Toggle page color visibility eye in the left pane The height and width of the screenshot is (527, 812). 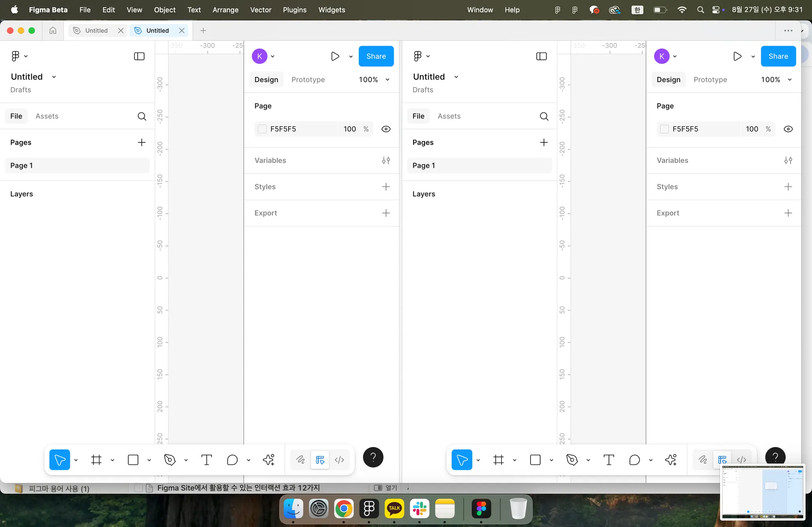[386, 129]
